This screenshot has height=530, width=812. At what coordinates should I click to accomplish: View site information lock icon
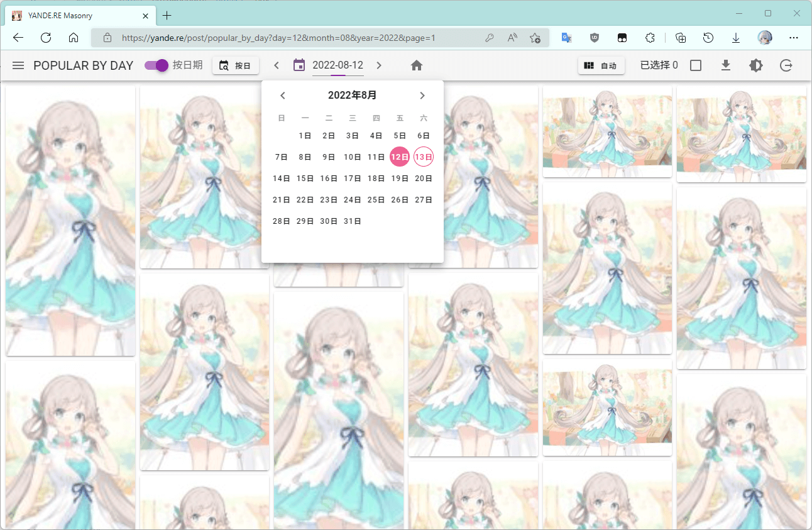click(107, 38)
